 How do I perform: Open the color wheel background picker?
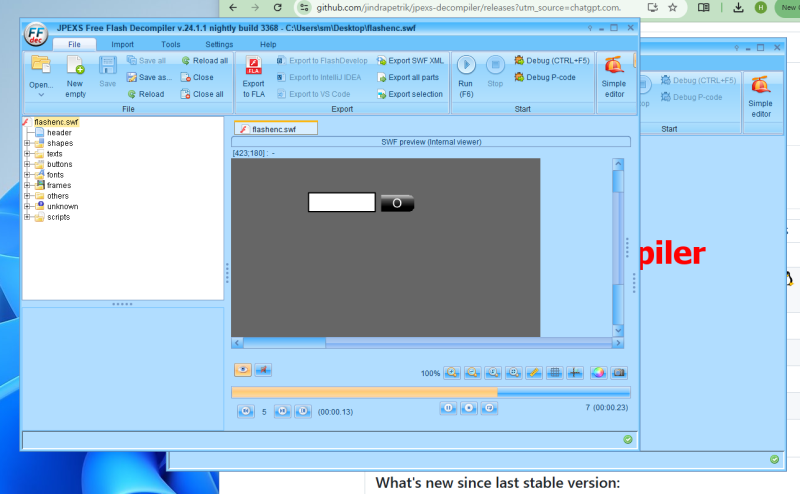pyautogui.click(x=598, y=373)
